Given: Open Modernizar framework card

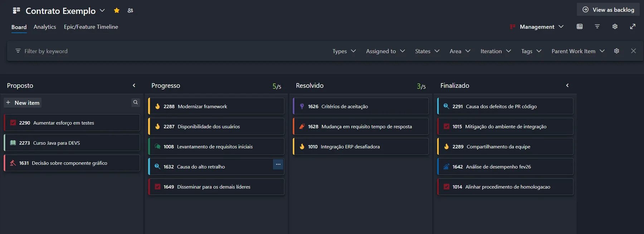Looking at the screenshot, I should coord(216,106).
